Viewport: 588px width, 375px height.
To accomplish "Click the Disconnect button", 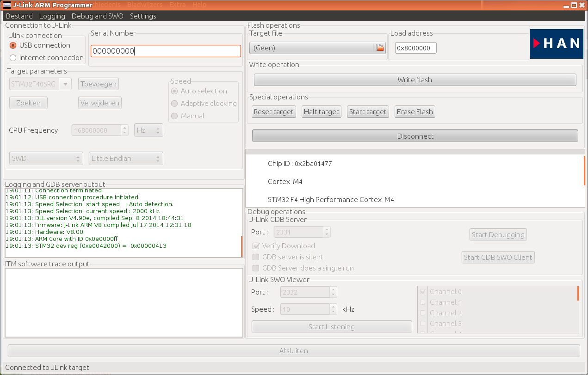I will [x=415, y=136].
